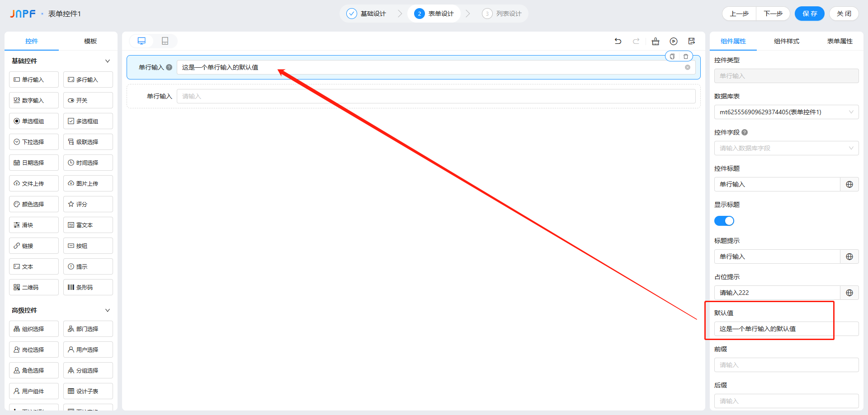Open translation globe for 控件标题
Viewport: 868px width, 415px height.
pyautogui.click(x=849, y=184)
